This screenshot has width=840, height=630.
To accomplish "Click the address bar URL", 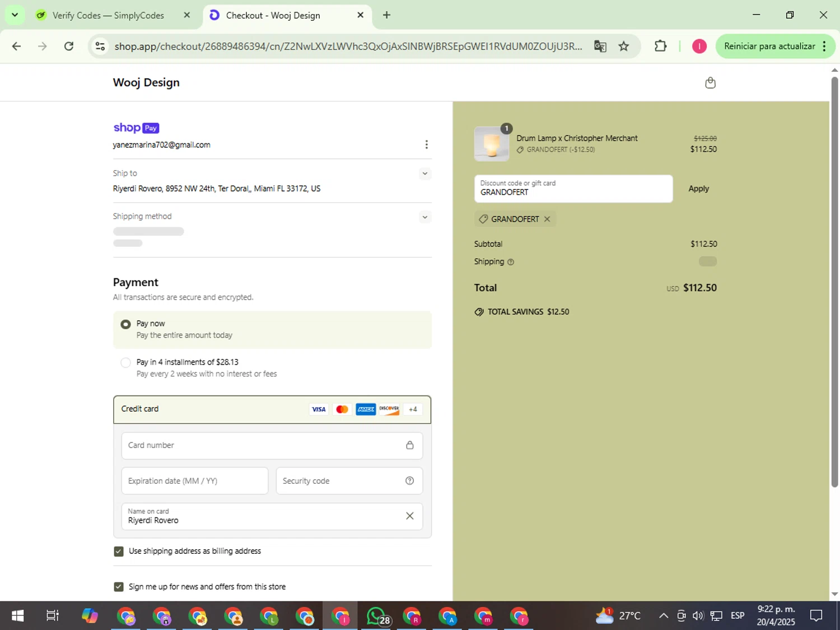I will point(348,46).
